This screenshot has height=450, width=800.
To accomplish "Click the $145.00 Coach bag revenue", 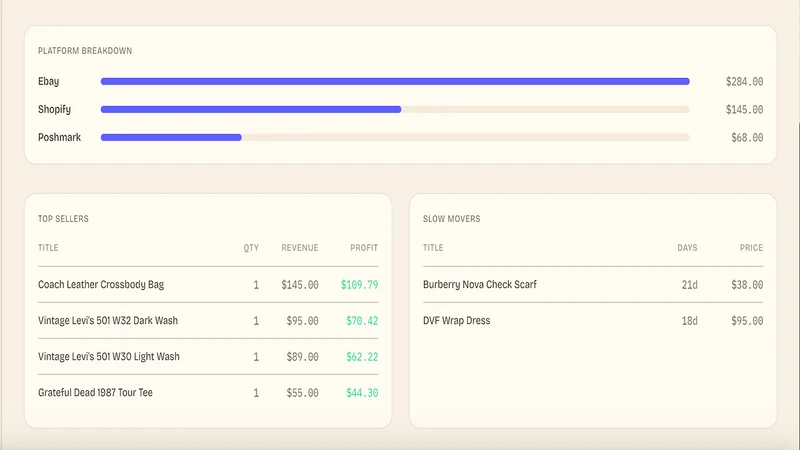I will point(299,285).
